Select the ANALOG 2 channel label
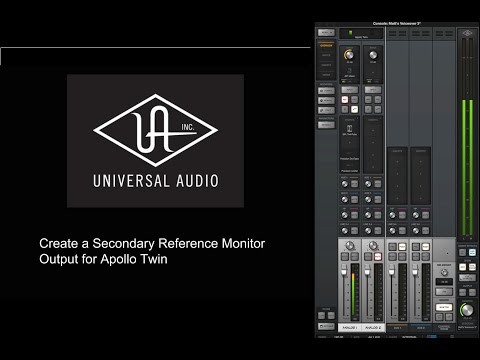The height and width of the screenshot is (360, 480). pyautogui.click(x=373, y=328)
